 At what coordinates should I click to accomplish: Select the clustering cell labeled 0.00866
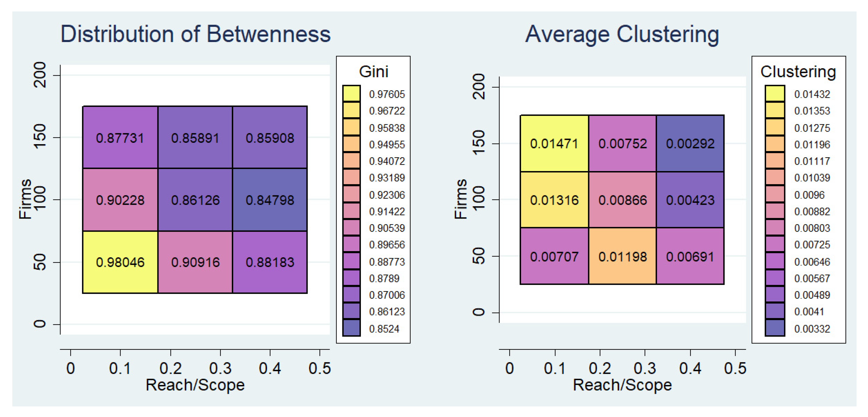click(x=622, y=200)
